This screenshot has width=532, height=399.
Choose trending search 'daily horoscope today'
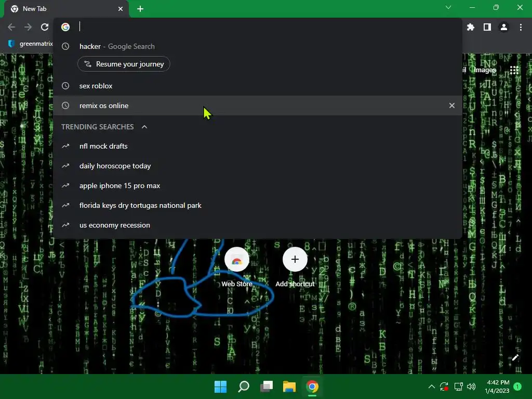click(258, 166)
